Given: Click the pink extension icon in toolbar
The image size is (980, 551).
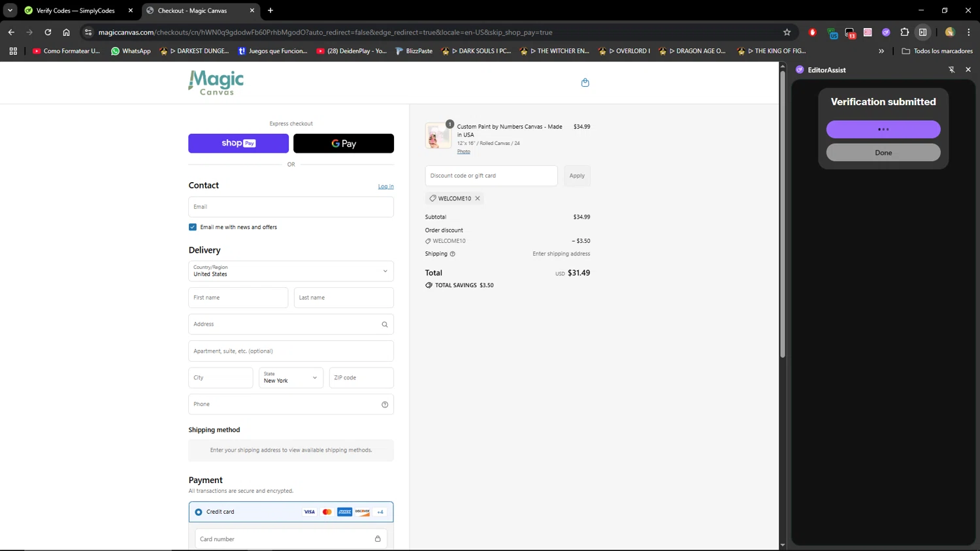Looking at the screenshot, I should pos(868,32).
